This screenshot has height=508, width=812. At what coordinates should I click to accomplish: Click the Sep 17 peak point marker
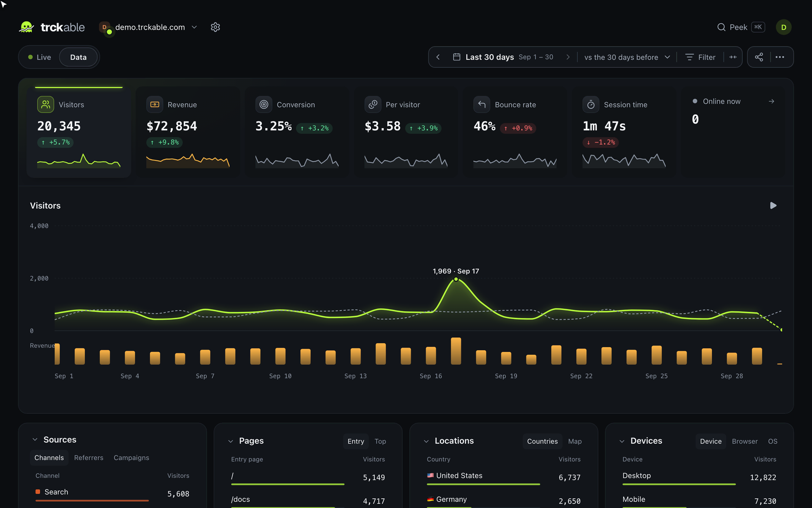point(456,279)
